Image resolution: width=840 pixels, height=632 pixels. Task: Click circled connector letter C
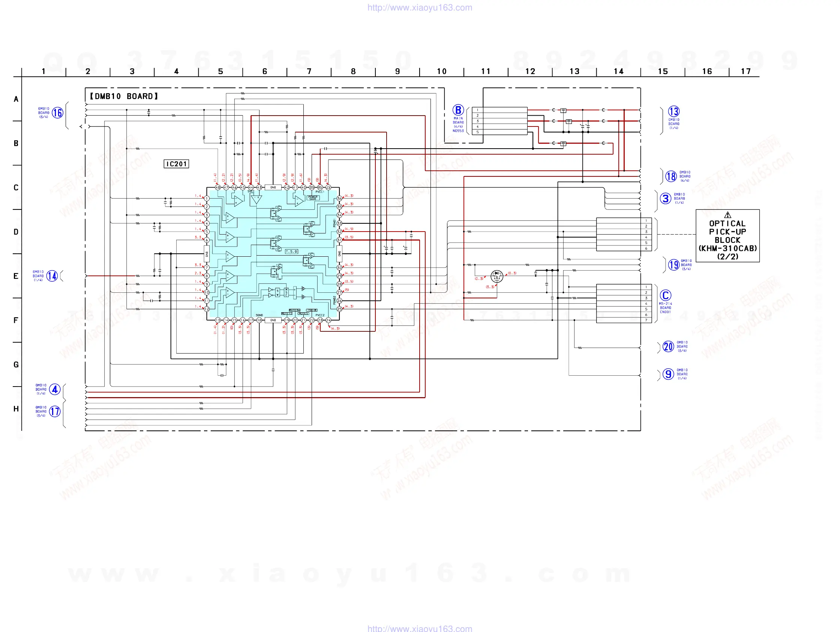(665, 295)
